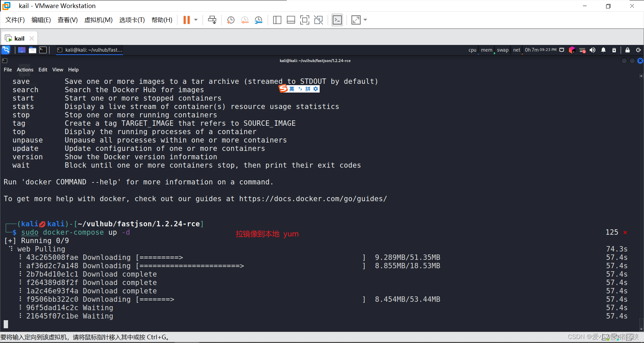The height and width of the screenshot is (343, 644).
Task: Click the f9506bb322c0 download progress bar
Action: tap(251, 299)
